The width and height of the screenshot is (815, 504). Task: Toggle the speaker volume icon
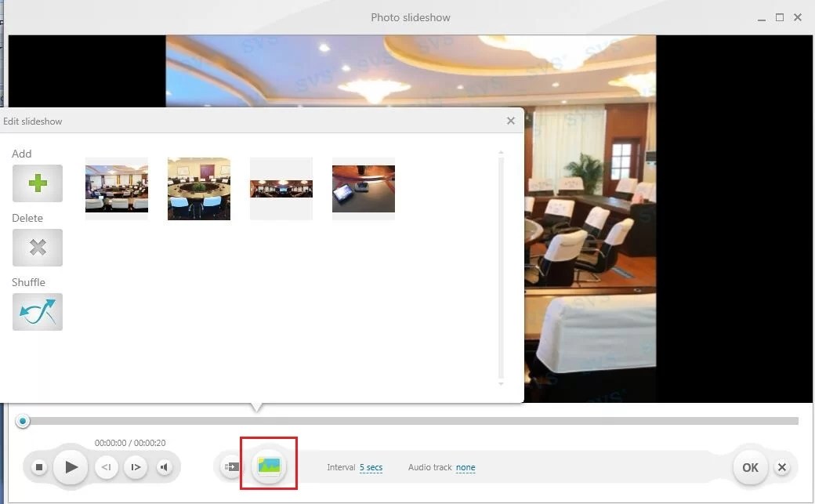point(165,466)
